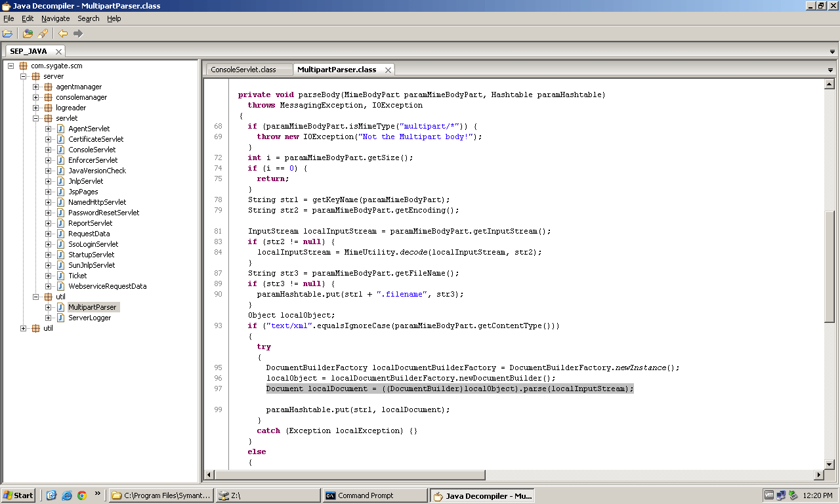Collapse the com.sygate.scm package node
Image resolution: width=840 pixels, height=504 pixels.
pos(11,66)
